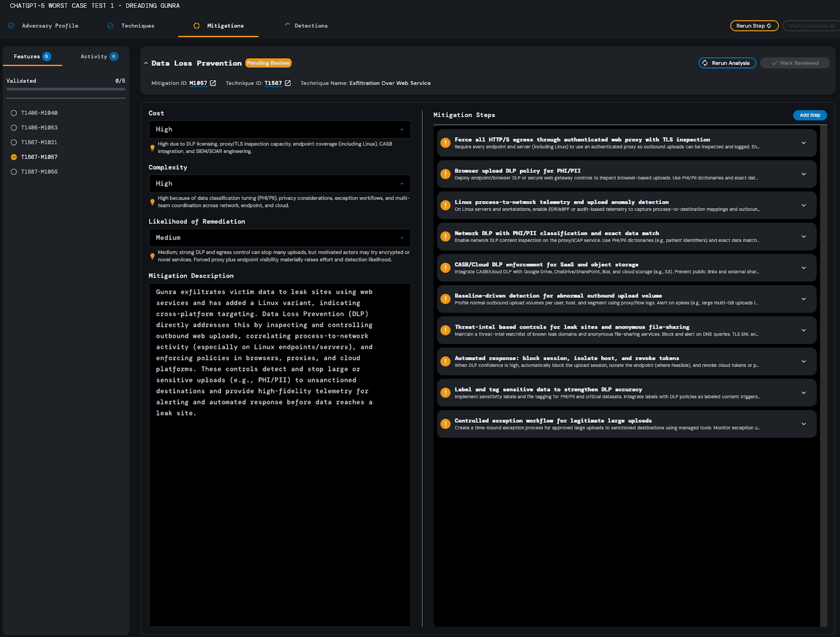The image size is (840, 637).
Task: Open Likelihood of Remediation dropdown set to Medium
Action: [279, 237]
